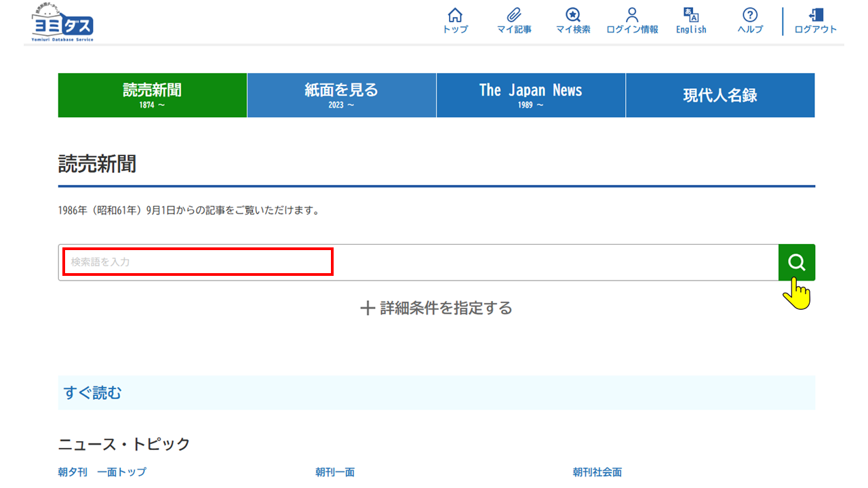Open The Japan News tab
This screenshot has height=488, width=868.
[x=530, y=96]
